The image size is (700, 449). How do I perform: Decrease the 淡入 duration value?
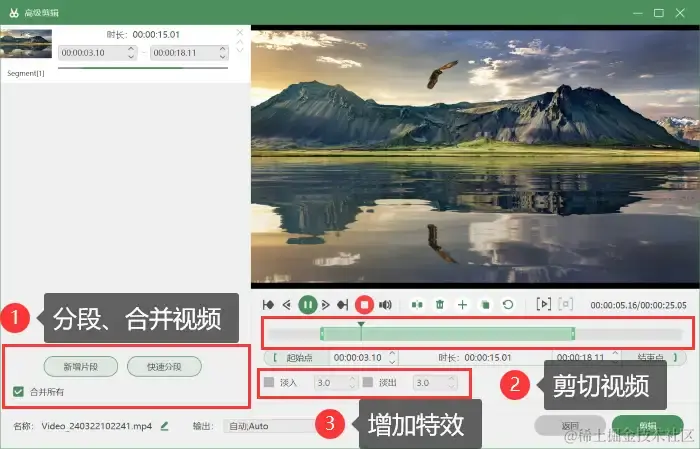[352, 386]
